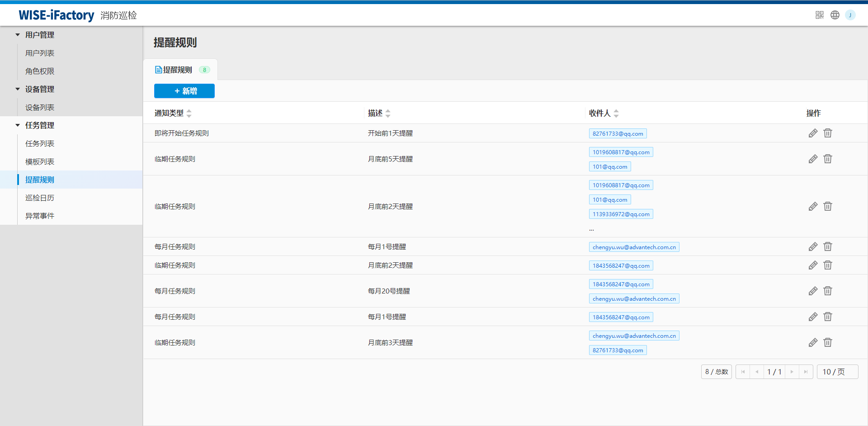The height and width of the screenshot is (426, 868).
Task: Edit the 月底前5天提醒 rule
Action: tap(813, 159)
